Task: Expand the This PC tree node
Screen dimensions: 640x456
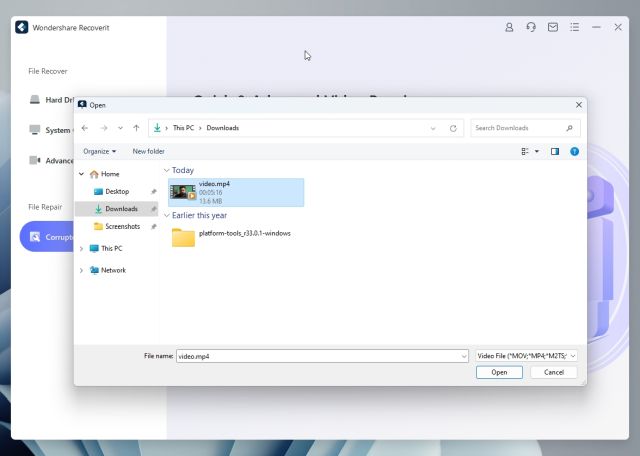Action: click(x=81, y=249)
